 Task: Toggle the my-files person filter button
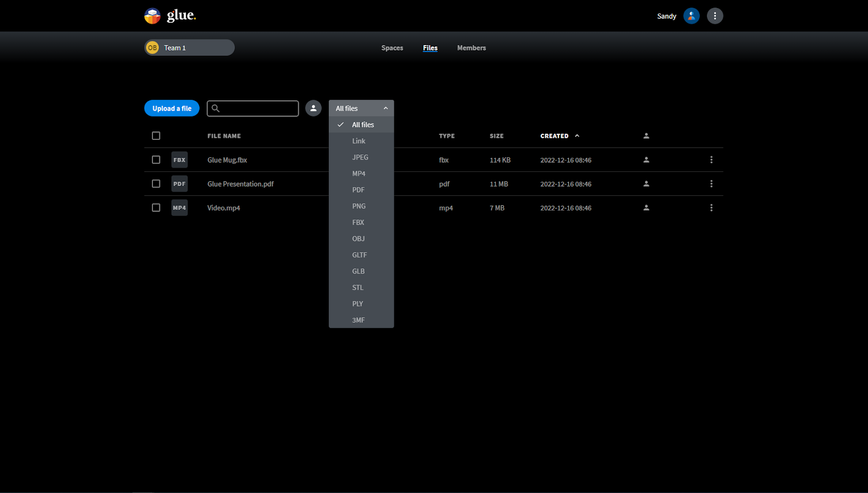(313, 108)
